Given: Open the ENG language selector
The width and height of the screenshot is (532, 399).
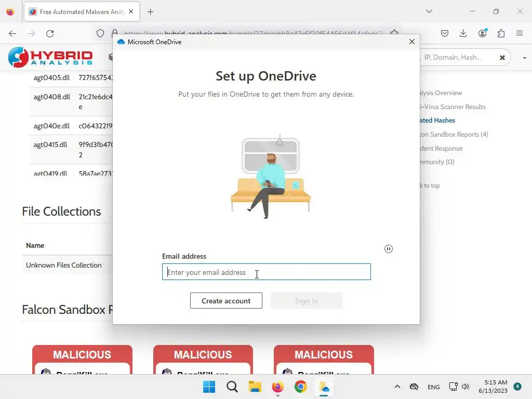Looking at the screenshot, I should tap(434, 387).
